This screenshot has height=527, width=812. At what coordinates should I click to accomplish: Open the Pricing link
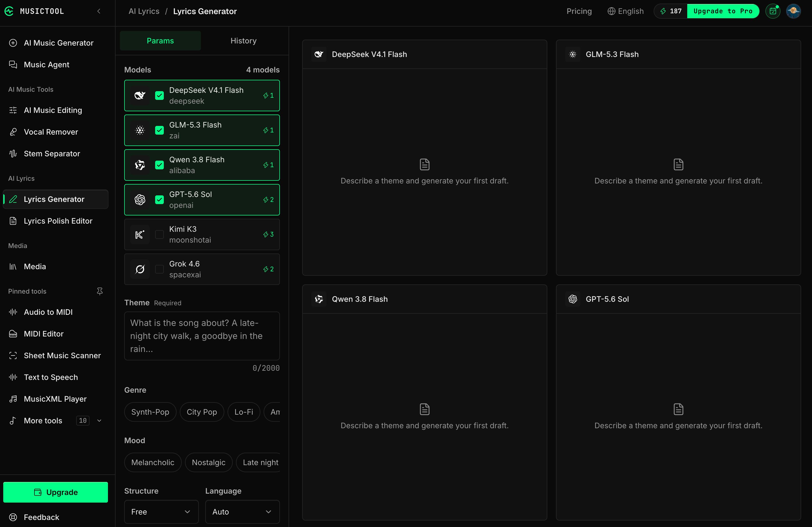(579, 11)
